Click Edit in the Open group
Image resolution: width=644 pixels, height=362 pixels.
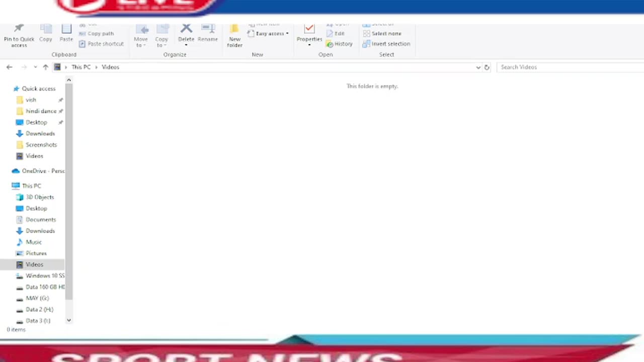click(336, 34)
